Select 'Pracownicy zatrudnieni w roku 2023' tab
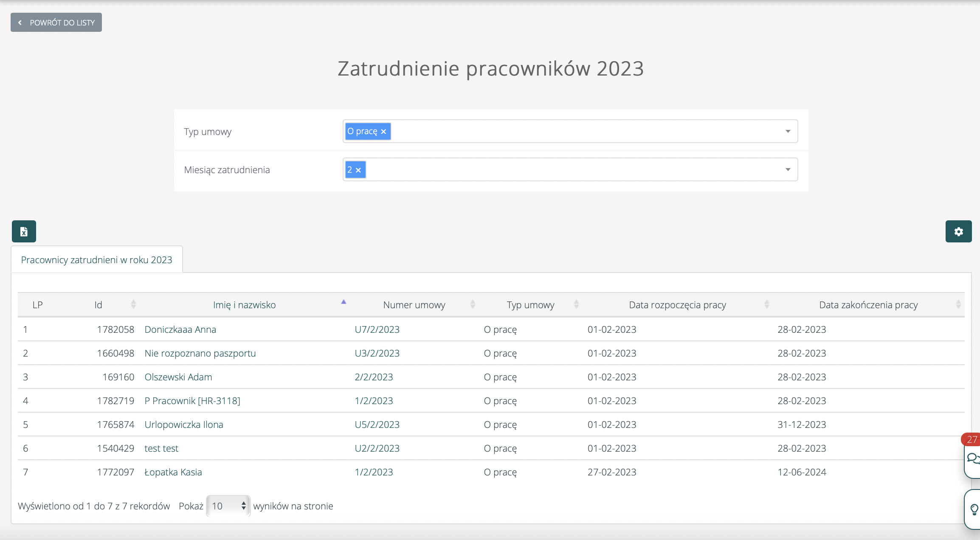980x540 pixels. (97, 260)
